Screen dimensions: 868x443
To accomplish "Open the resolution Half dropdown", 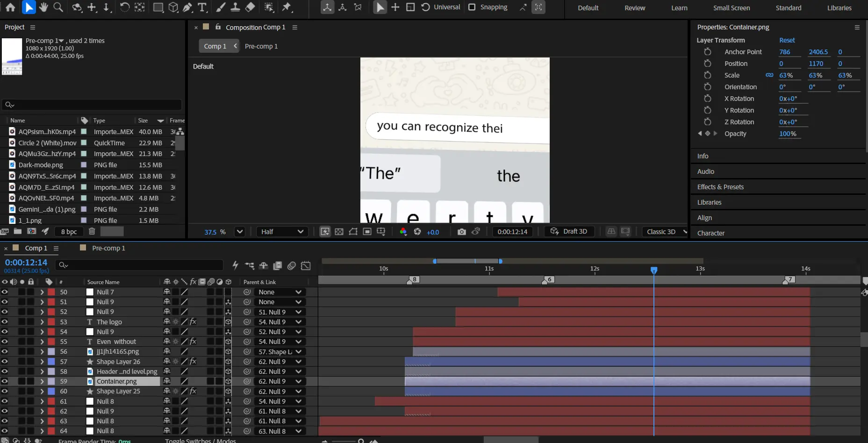I will (x=281, y=232).
